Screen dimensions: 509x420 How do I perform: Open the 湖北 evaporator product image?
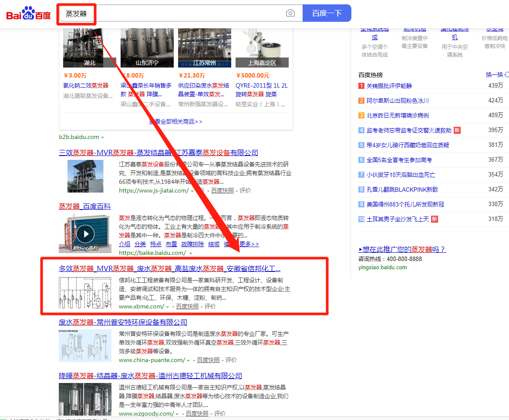coord(89,48)
